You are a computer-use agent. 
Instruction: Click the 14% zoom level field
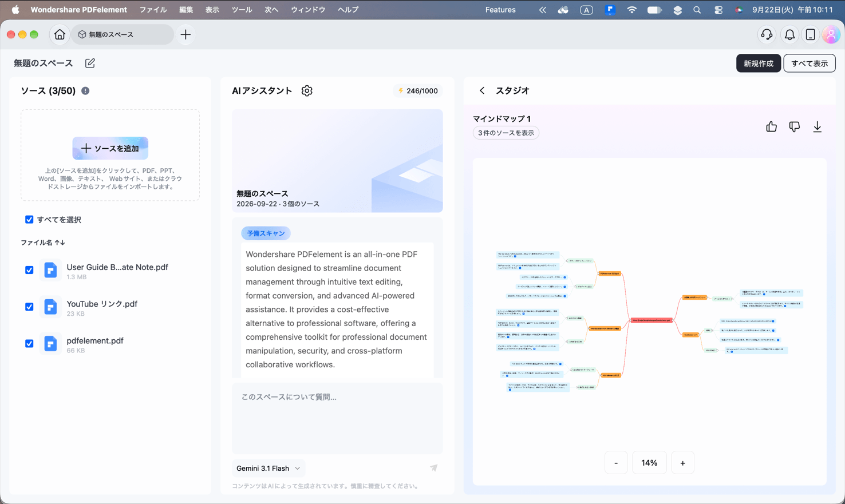coord(649,463)
